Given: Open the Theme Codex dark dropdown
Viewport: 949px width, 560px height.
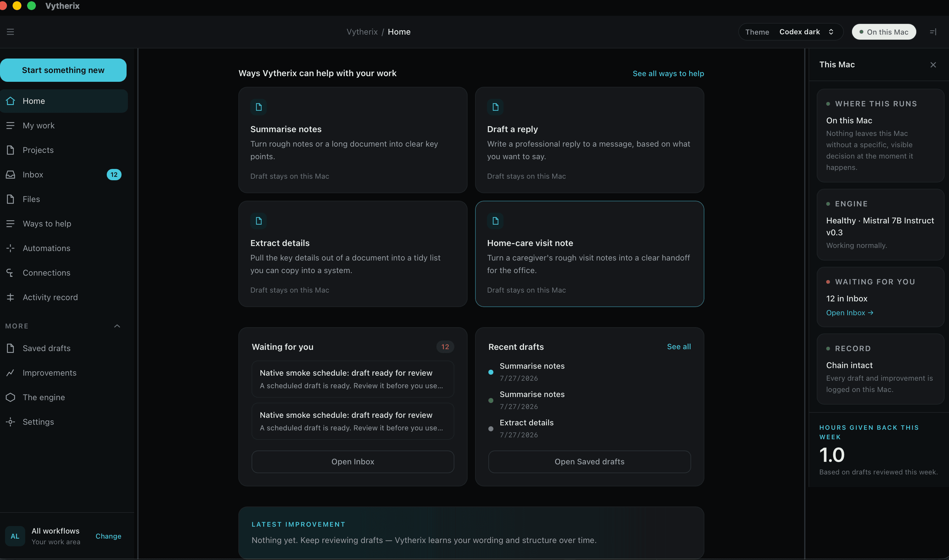Looking at the screenshot, I should (x=791, y=32).
